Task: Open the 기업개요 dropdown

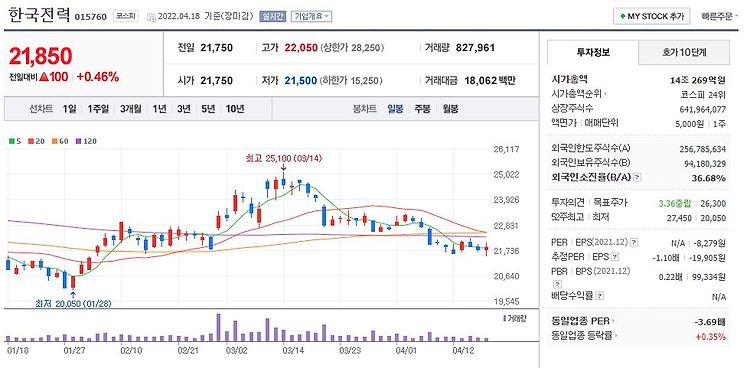Action: (311, 16)
